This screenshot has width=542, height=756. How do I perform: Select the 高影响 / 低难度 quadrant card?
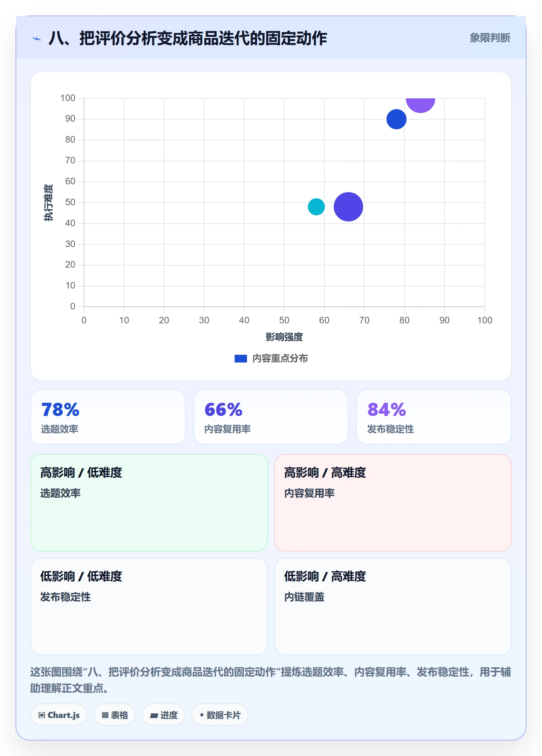(x=149, y=503)
